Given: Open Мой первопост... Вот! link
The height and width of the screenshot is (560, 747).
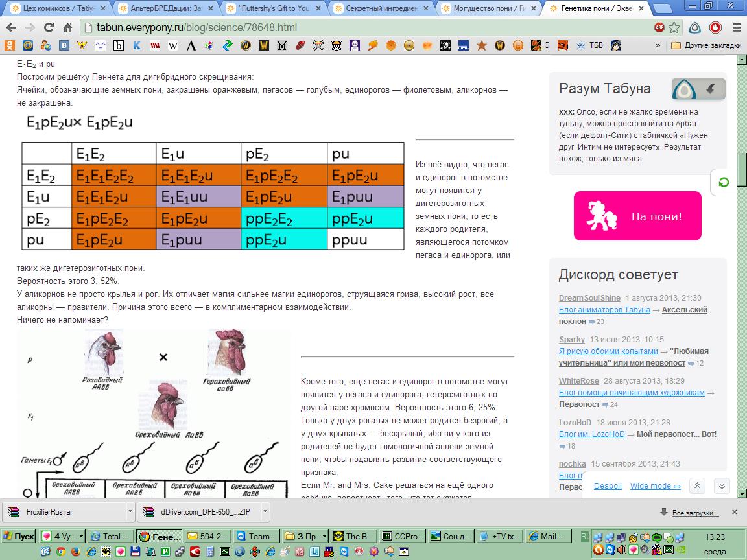Looking at the screenshot, I should (676, 434).
